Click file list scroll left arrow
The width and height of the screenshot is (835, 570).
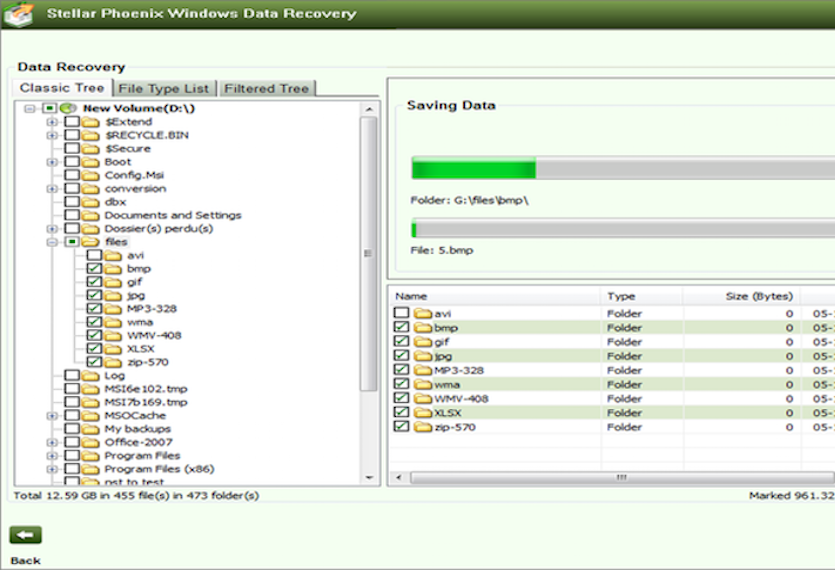(x=399, y=477)
